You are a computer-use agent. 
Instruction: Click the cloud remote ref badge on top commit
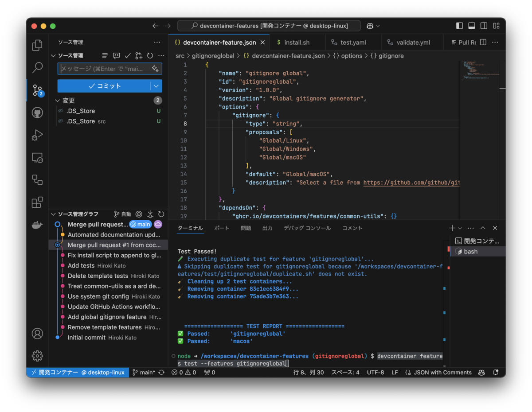pyautogui.click(x=158, y=225)
